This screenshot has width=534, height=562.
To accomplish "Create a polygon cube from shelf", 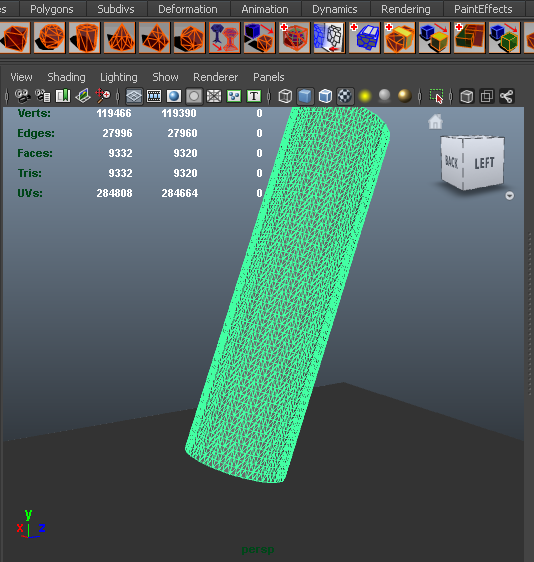I will [15, 38].
